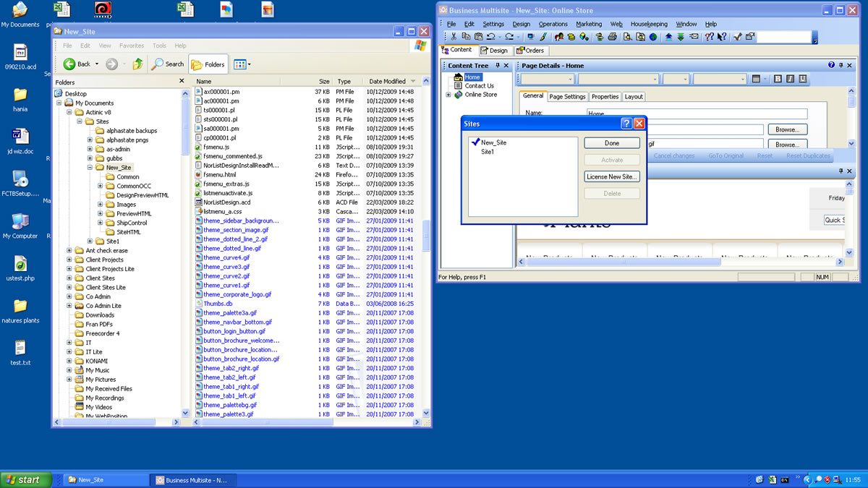868x488 pixels.
Task: Collapse the New_Site folder in tree
Action: 90,168
